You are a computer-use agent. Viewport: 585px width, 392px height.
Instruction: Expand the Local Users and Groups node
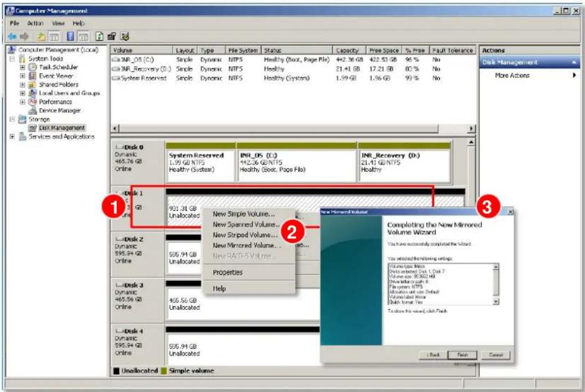pos(22,93)
